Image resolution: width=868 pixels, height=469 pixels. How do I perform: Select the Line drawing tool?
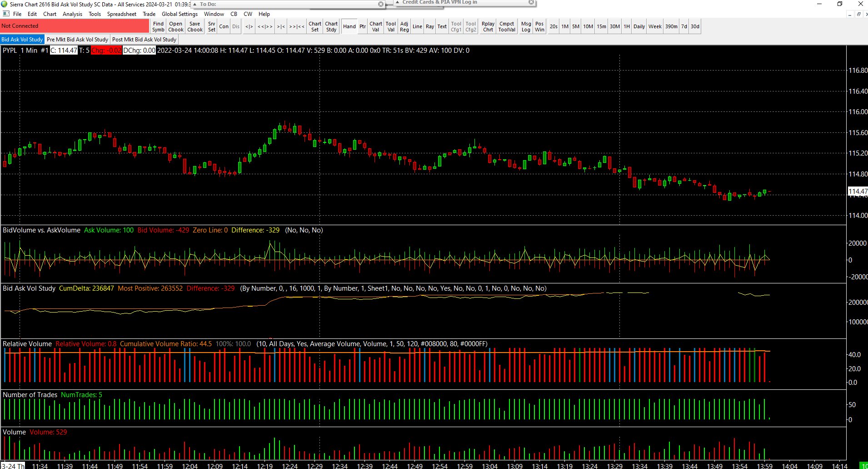pyautogui.click(x=418, y=26)
